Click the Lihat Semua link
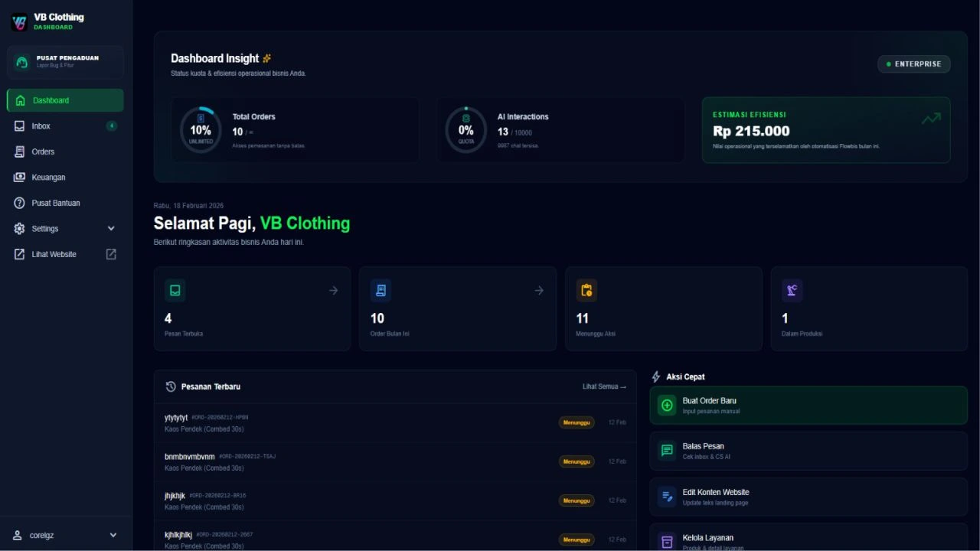 coord(604,386)
